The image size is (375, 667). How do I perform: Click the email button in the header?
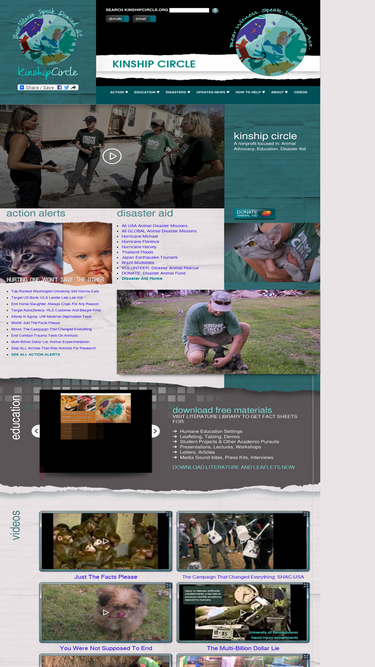tap(144, 19)
